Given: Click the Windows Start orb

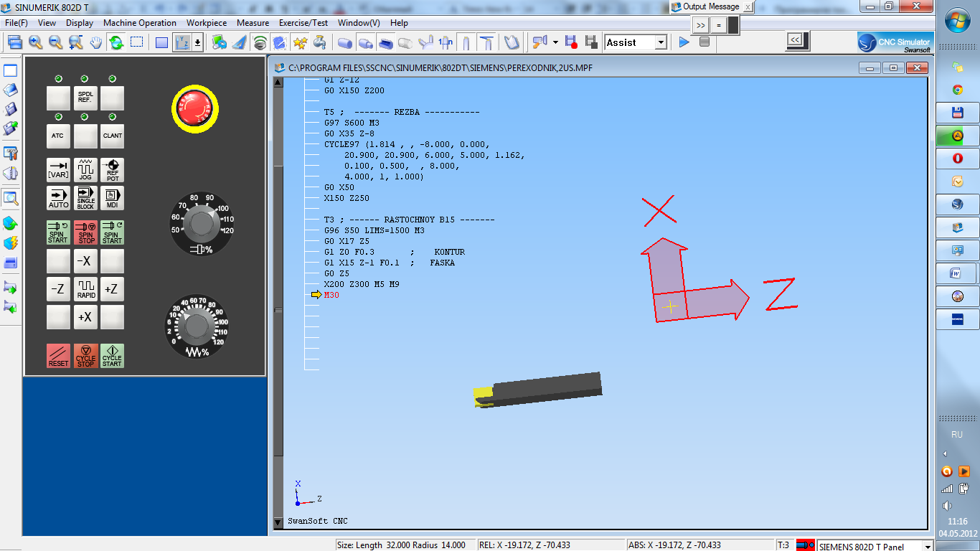Looking at the screenshot, I should click(957, 22).
